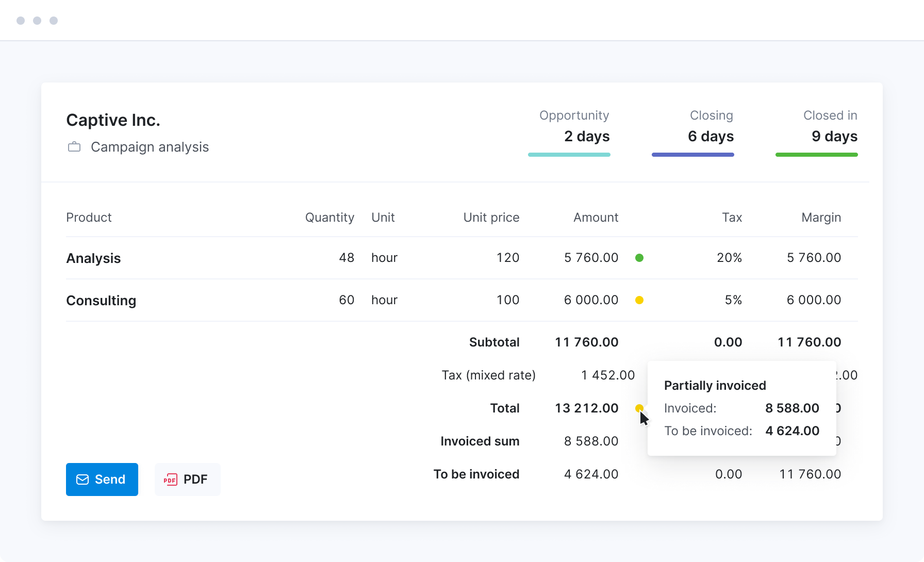Click the teal Opportunity progress bar

coord(569,155)
